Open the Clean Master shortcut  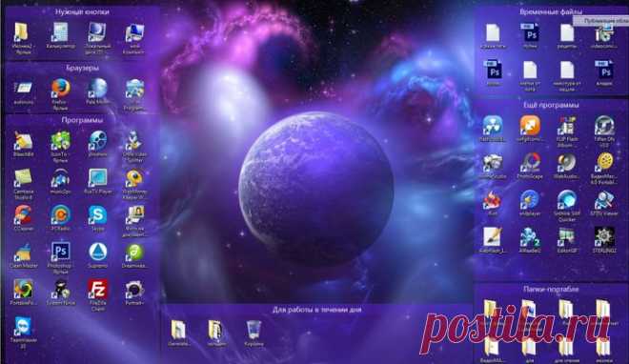pos(23,255)
